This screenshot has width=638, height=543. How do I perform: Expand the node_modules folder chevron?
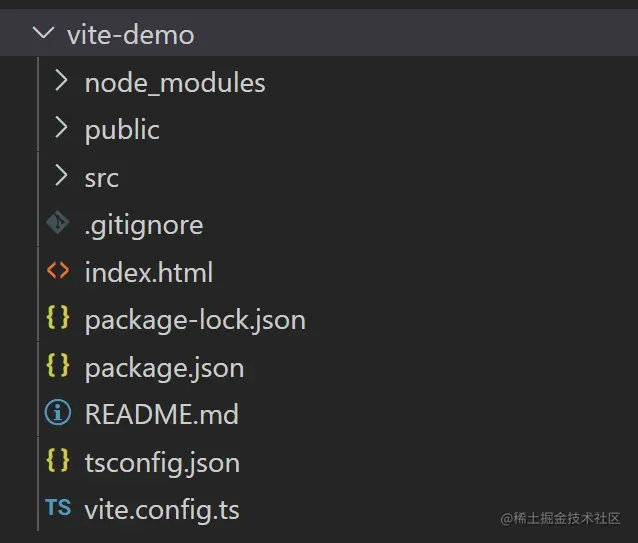[x=61, y=81]
